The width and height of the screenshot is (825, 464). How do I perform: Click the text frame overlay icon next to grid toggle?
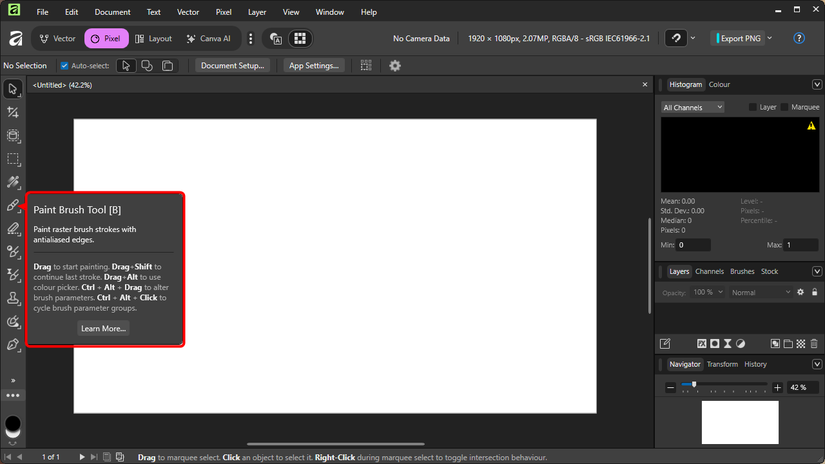[x=276, y=38]
